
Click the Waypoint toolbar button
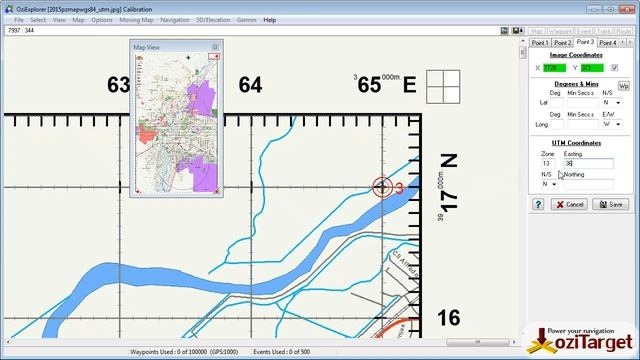[560, 31]
